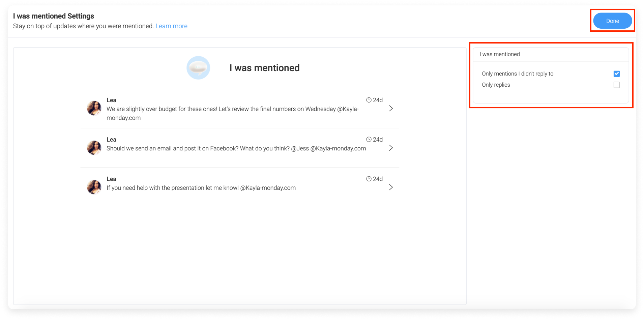
Task: Click the 'I was mentioned Settings' heading
Action: pyautogui.click(x=54, y=16)
